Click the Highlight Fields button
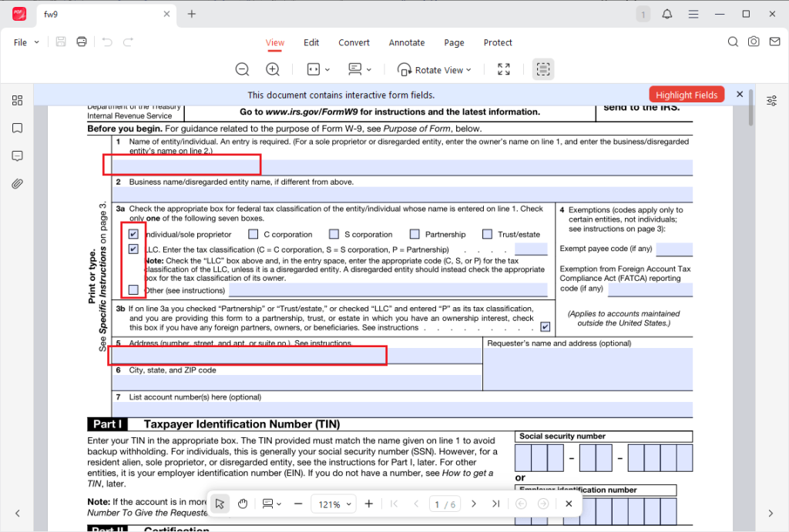Image resolution: width=789 pixels, height=532 pixels. coord(687,95)
